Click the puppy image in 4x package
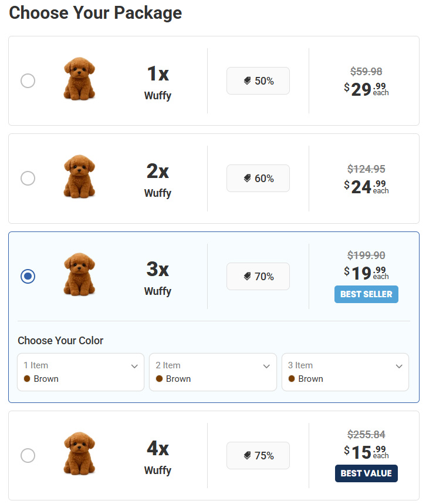This screenshot has height=504, width=426. [79, 453]
